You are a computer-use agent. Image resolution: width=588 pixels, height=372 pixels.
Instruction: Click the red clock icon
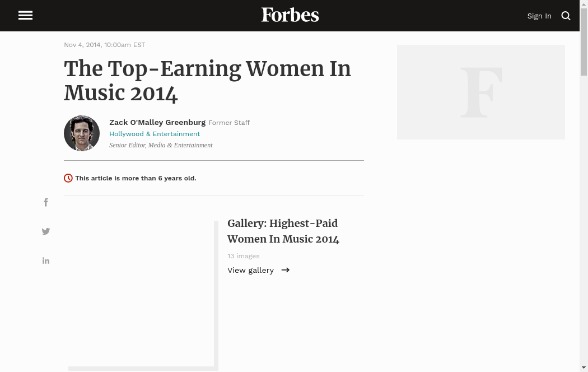click(x=68, y=178)
